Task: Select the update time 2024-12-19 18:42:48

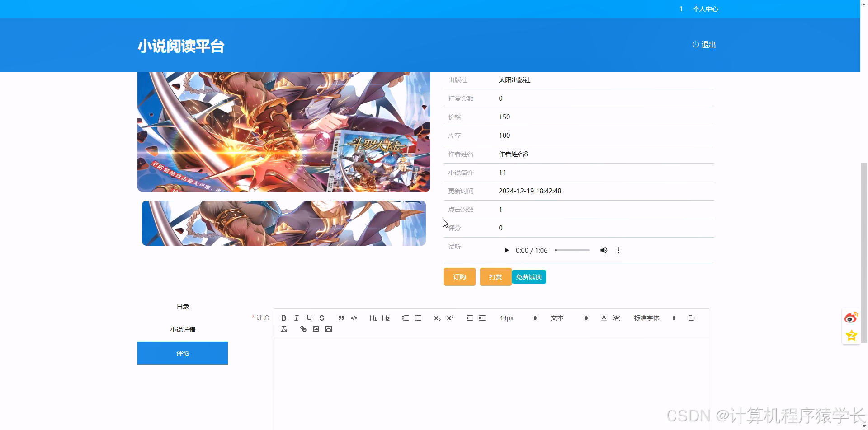Action: pos(530,191)
